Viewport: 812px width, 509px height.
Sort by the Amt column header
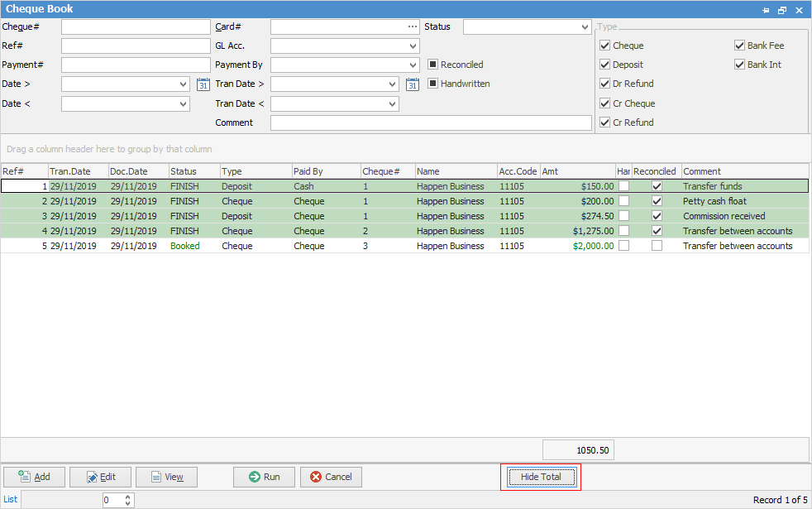click(577, 171)
